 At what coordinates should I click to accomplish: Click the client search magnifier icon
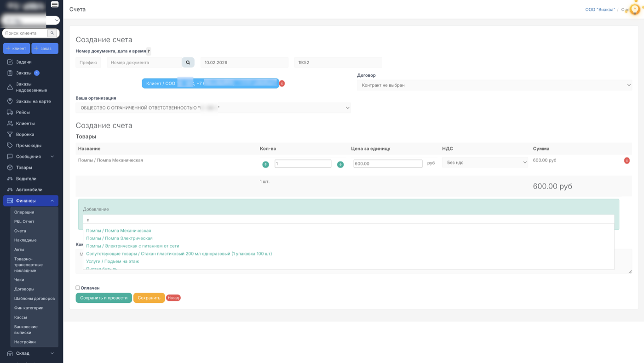(52, 33)
